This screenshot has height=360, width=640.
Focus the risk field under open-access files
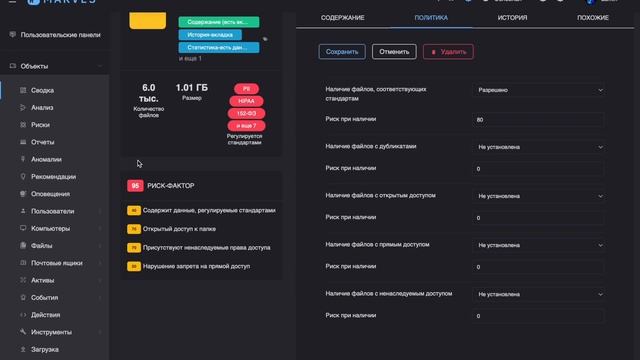(x=539, y=218)
